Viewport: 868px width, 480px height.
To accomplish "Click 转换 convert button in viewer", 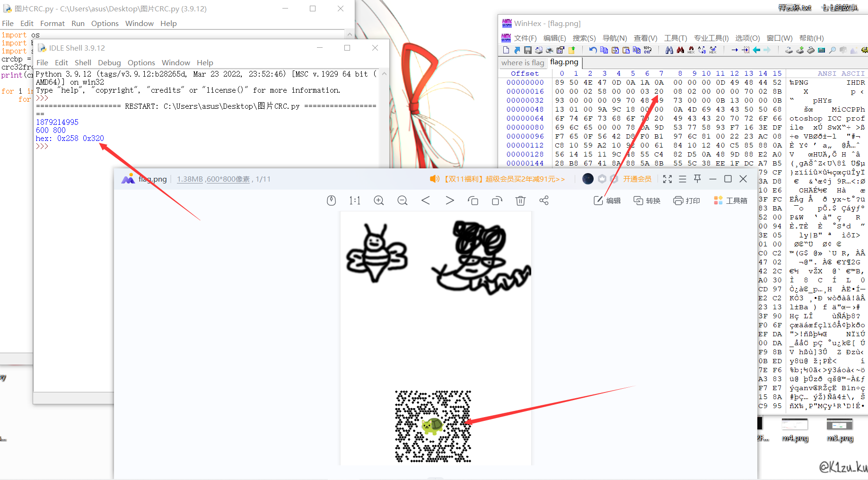I will pos(647,201).
